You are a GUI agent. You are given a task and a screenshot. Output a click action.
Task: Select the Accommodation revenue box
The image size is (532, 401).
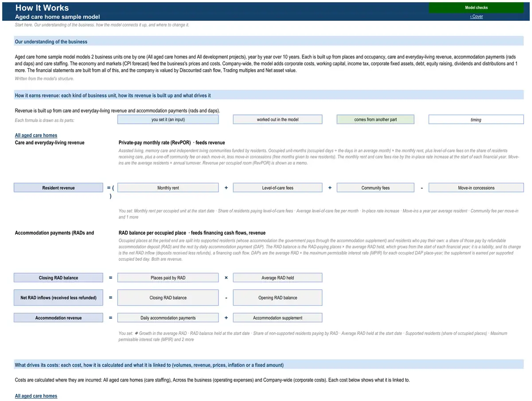pyautogui.click(x=59, y=318)
